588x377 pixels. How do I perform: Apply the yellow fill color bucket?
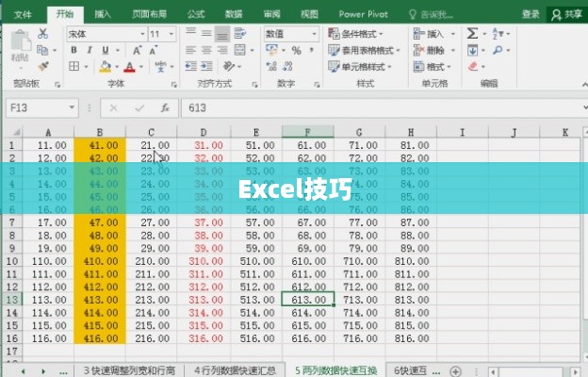pos(106,67)
